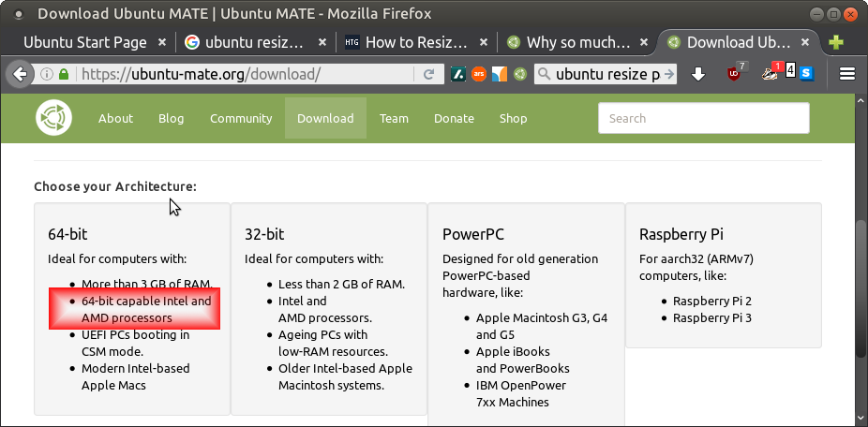Close the Google ubuntu resiz tab
This screenshot has width=868, height=427.
(x=322, y=42)
